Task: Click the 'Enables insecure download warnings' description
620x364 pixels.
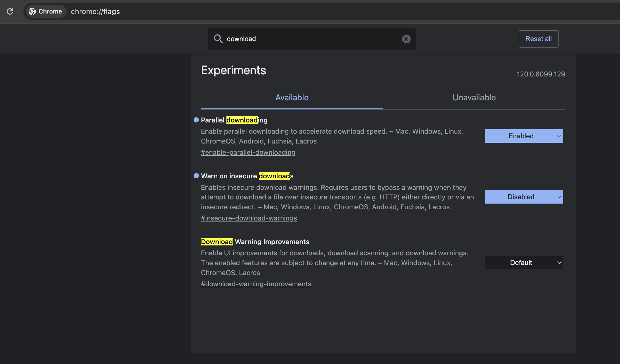Action: pos(337,197)
